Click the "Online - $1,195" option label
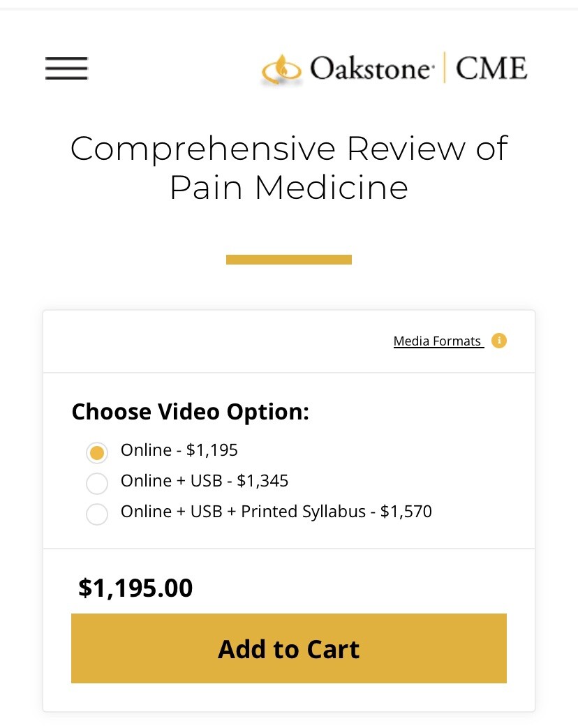The image size is (578, 728). click(179, 450)
